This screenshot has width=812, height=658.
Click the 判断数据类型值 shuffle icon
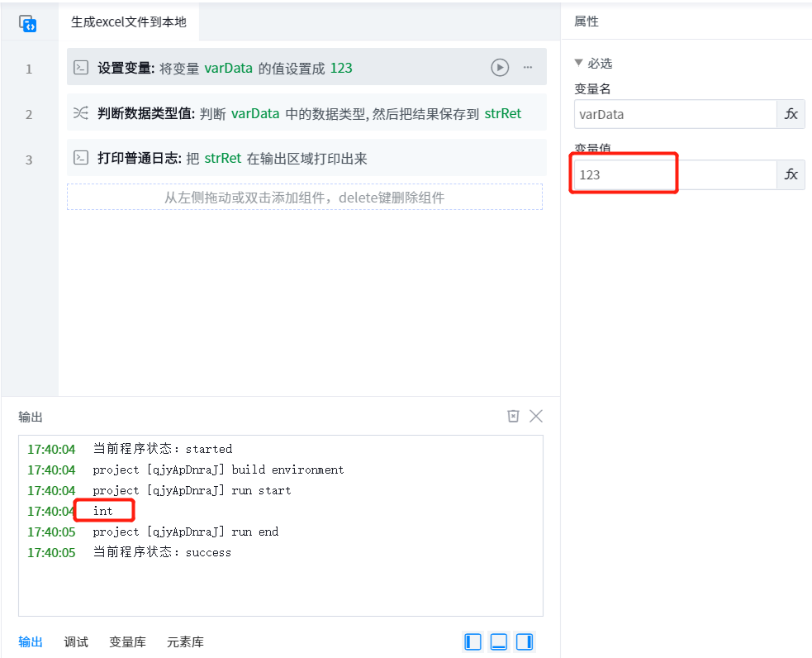pyautogui.click(x=81, y=113)
